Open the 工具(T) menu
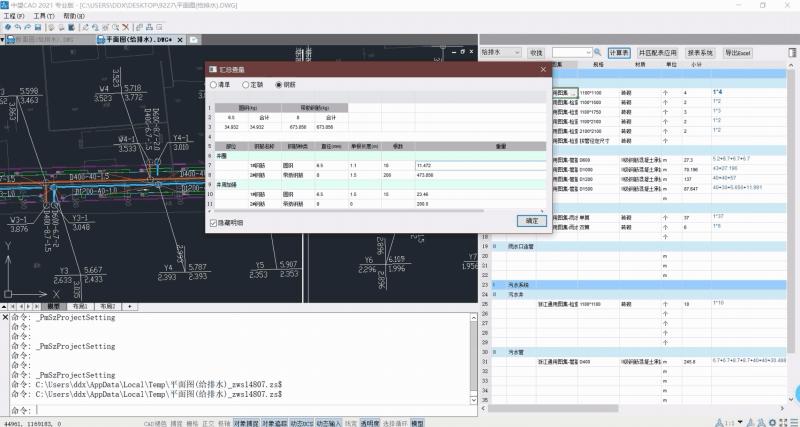The width and height of the screenshot is (800, 427). 43,17
